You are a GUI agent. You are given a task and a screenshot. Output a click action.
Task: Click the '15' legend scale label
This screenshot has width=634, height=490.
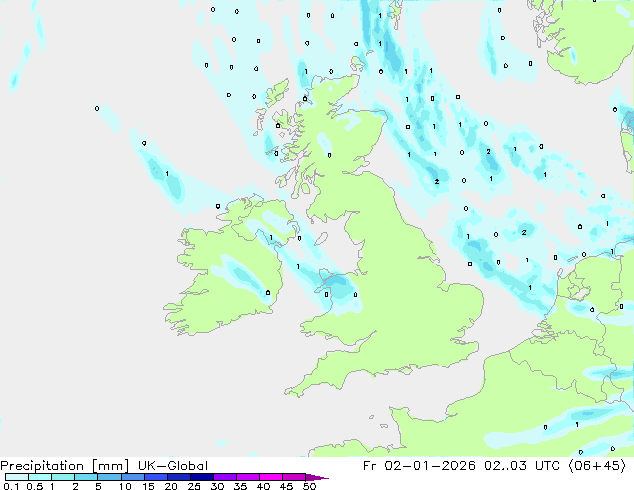click(x=148, y=486)
